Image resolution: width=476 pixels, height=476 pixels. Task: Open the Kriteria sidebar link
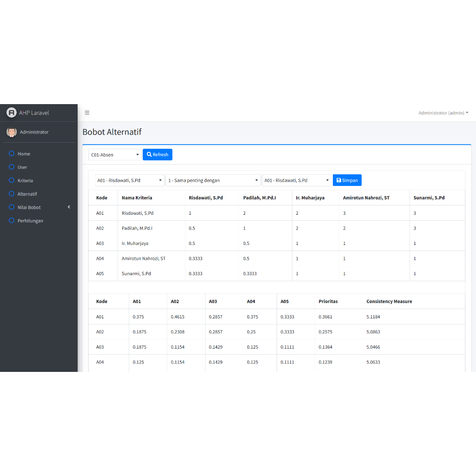pos(25,180)
